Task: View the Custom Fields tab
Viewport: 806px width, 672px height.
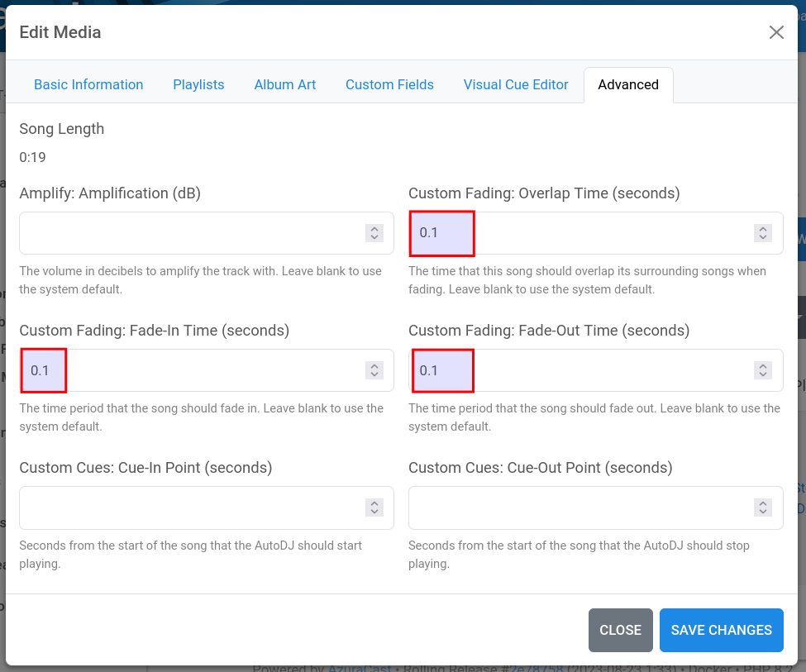Action: (389, 84)
